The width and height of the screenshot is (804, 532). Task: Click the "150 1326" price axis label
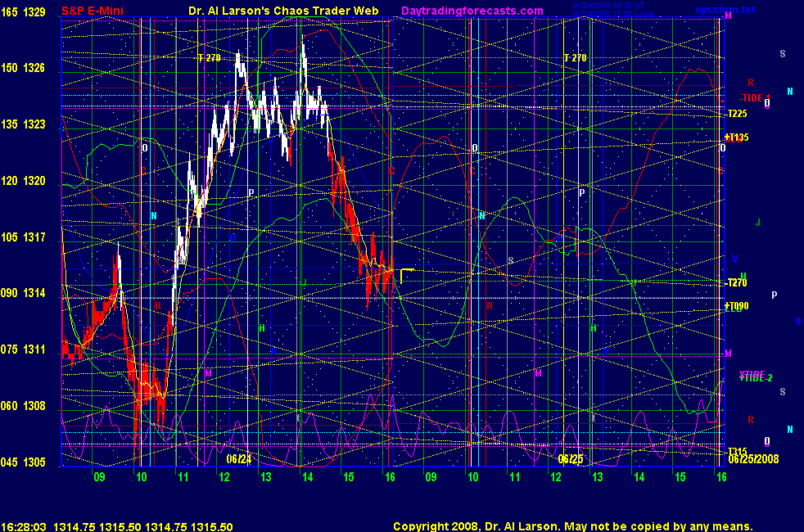(23, 68)
